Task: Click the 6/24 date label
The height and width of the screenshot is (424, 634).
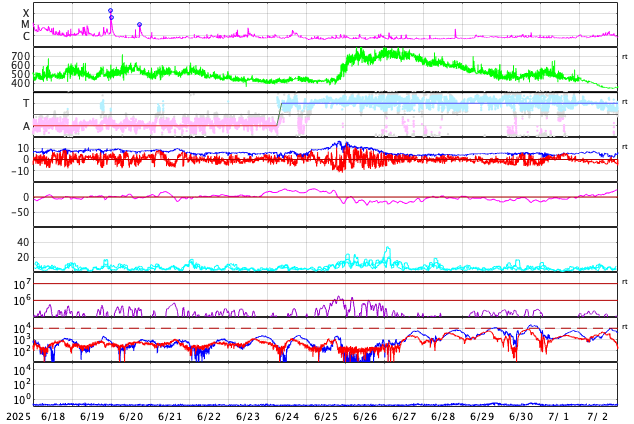Action: point(287,416)
